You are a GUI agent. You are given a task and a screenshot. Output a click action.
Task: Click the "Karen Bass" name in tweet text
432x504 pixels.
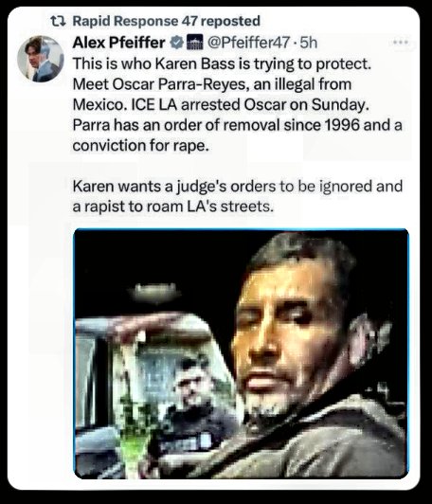point(195,63)
